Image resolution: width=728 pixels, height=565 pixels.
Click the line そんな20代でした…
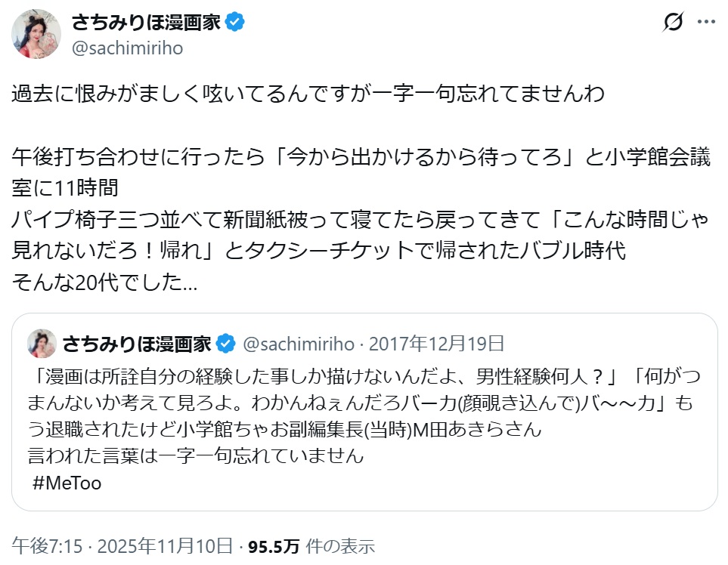[105, 282]
